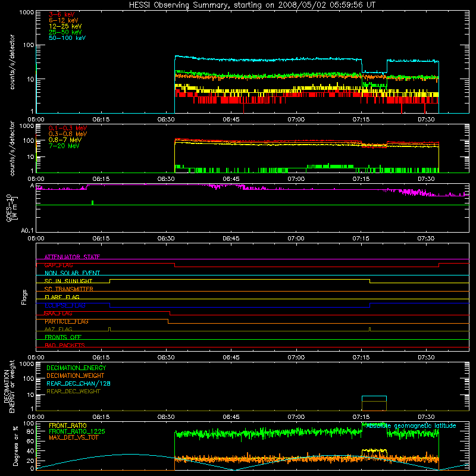The width and height of the screenshot is (476, 476).
Task: Click the green spike in the GOES-10 panel
Action: click(x=93, y=202)
